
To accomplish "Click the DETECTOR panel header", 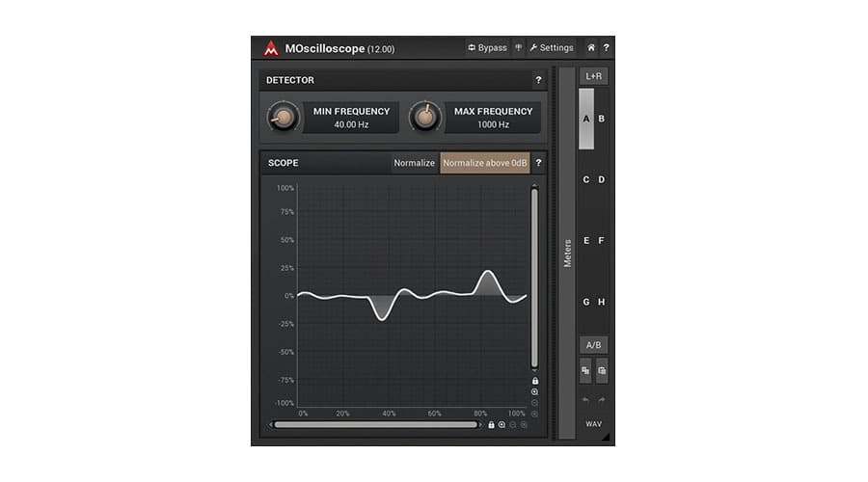I will tap(403, 80).
